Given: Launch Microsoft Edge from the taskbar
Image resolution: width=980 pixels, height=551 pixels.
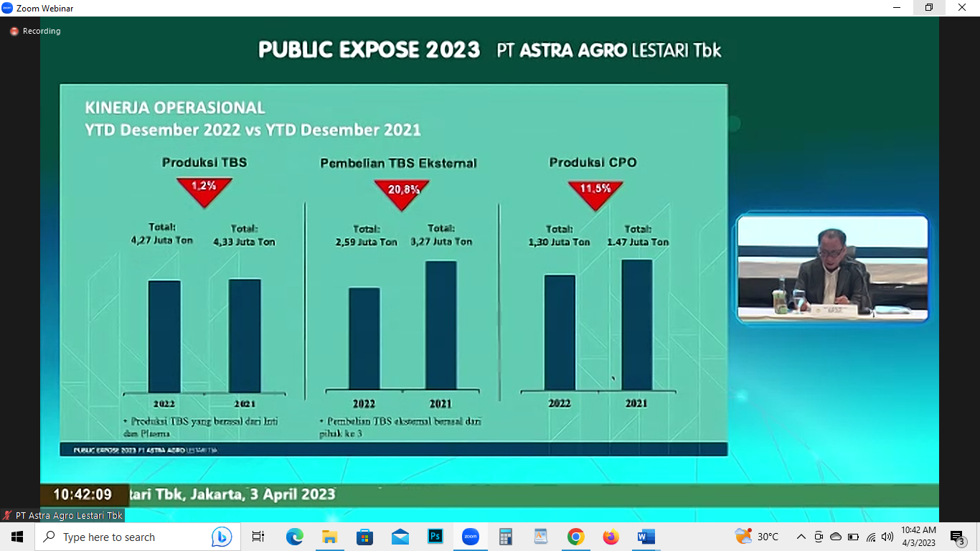Looking at the screenshot, I should pos(294,537).
